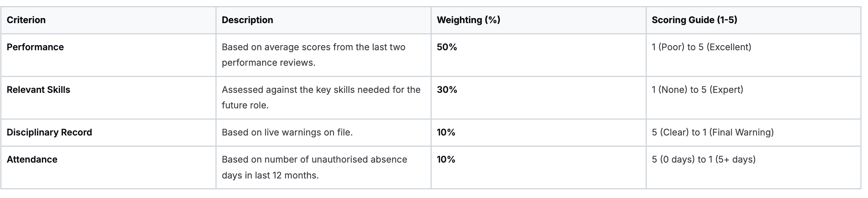Select the Relevant Skills criterion cell
868x198 pixels.
(x=38, y=90)
